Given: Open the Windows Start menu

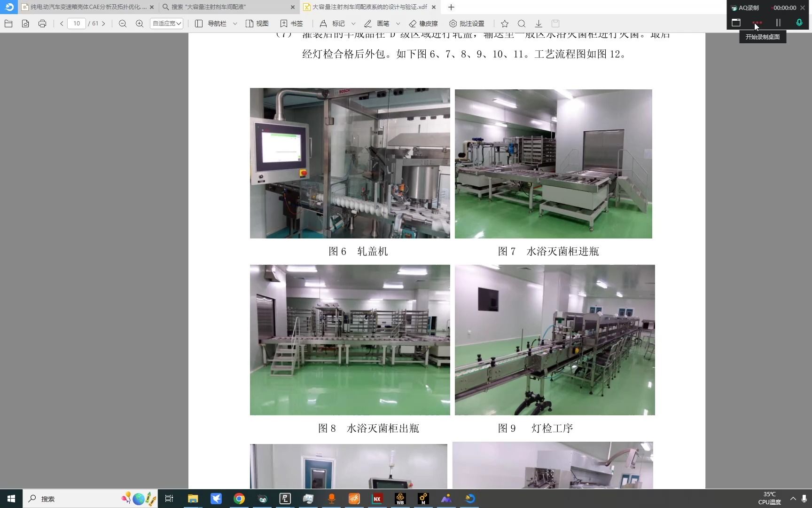Looking at the screenshot, I should click(11, 499).
